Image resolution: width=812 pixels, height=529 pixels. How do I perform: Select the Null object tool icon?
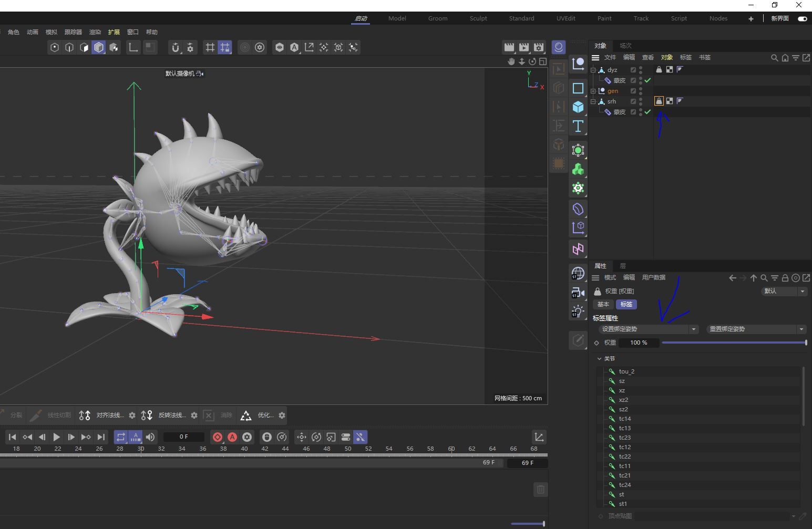coord(578,64)
